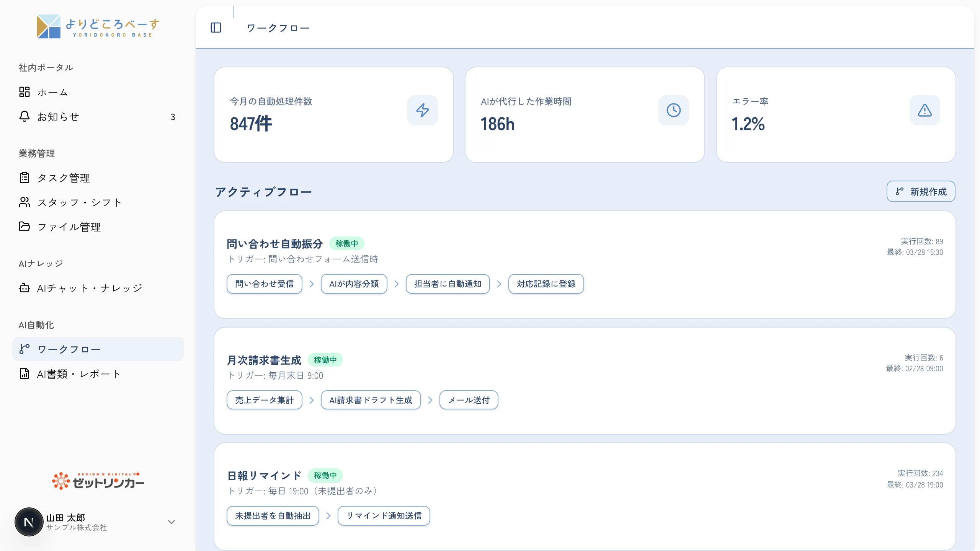Click the home grid icon
This screenshot has width=980, height=551.
click(x=24, y=92)
